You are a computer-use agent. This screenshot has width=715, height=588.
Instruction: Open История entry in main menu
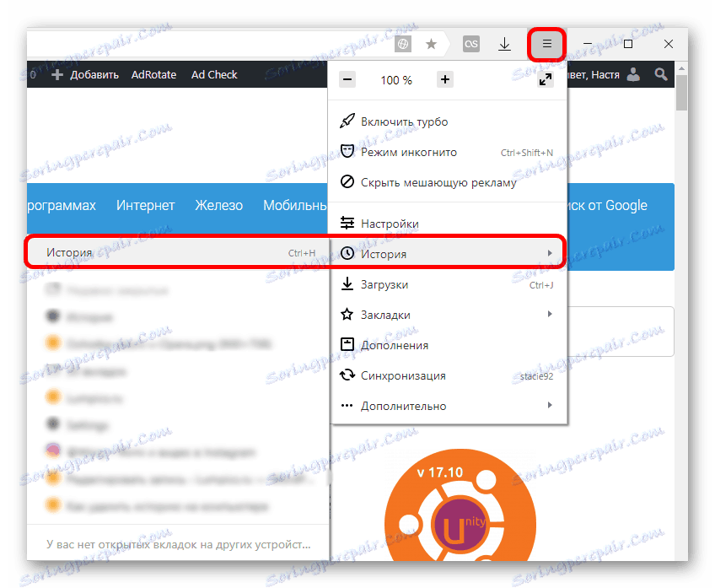tap(448, 254)
